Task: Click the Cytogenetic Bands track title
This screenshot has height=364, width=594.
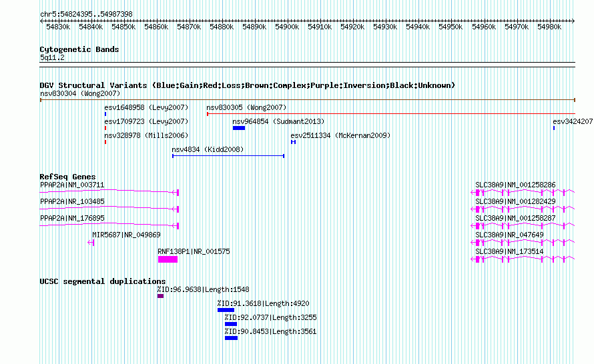Action: pyautogui.click(x=79, y=49)
